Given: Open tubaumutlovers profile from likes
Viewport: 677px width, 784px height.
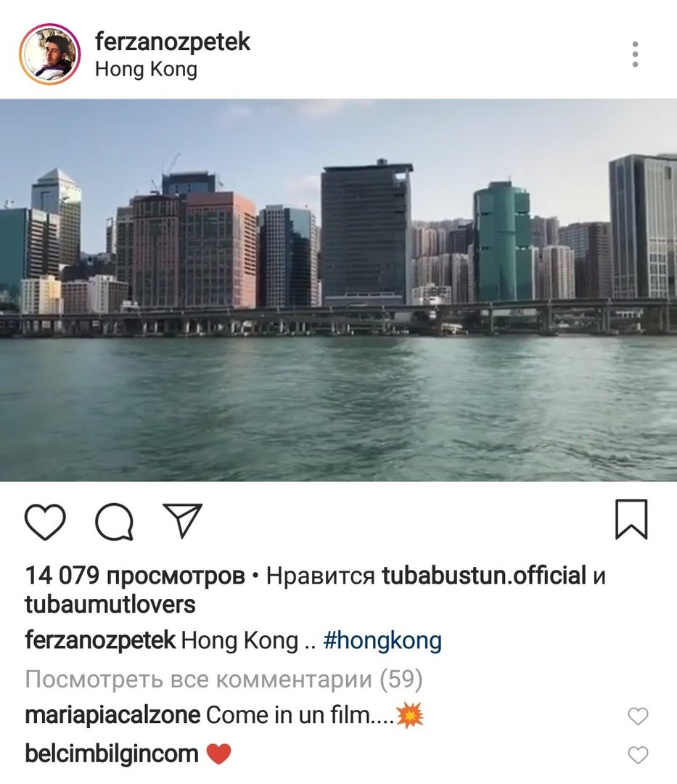Looking at the screenshot, I should pyautogui.click(x=110, y=605).
